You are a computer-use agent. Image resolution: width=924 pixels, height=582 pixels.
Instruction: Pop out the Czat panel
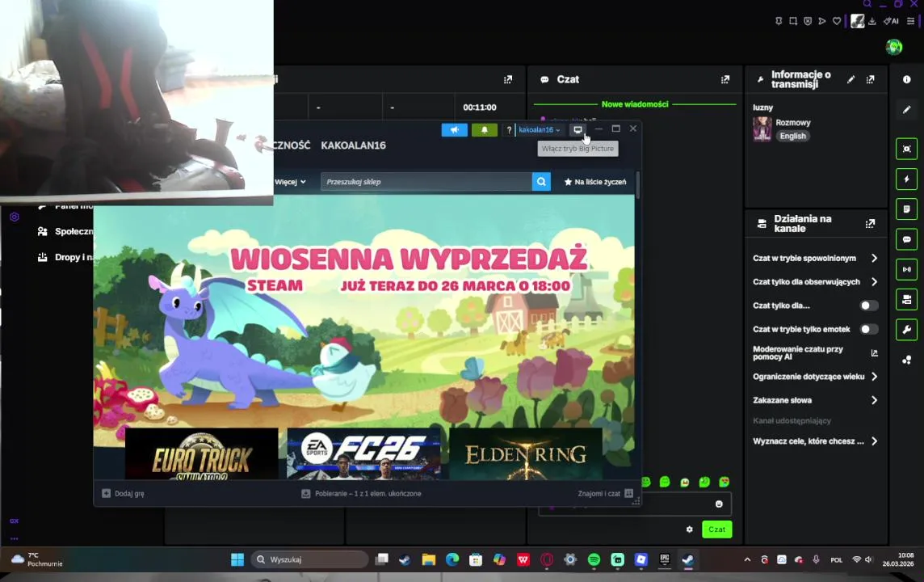click(725, 79)
